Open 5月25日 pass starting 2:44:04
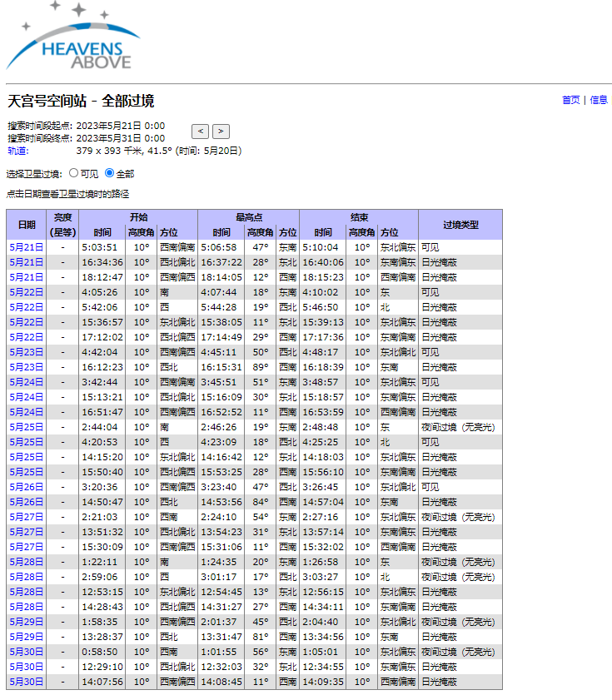This screenshot has width=612, height=700. point(27,427)
